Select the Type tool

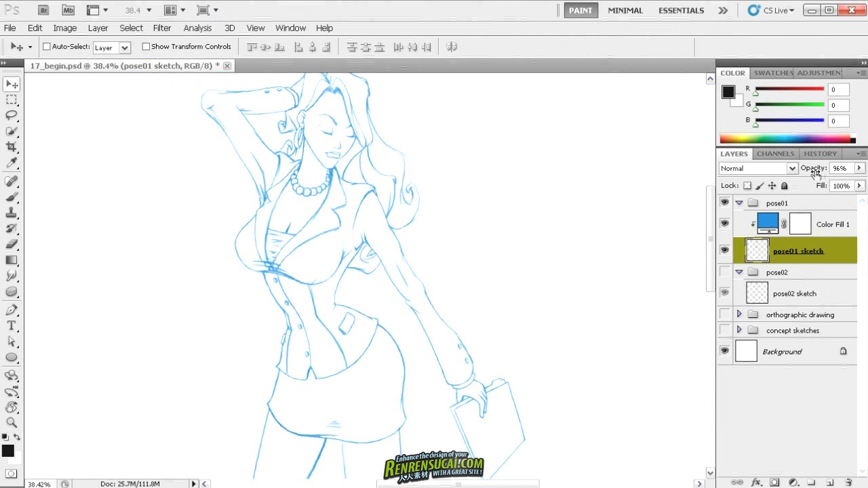(x=12, y=326)
